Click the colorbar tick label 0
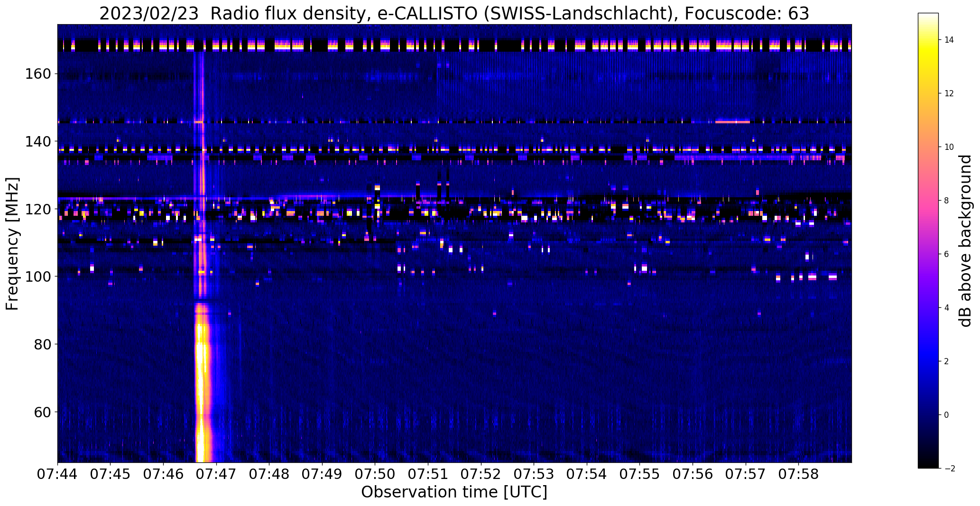Image resolution: width=980 pixels, height=506 pixels. point(947,415)
